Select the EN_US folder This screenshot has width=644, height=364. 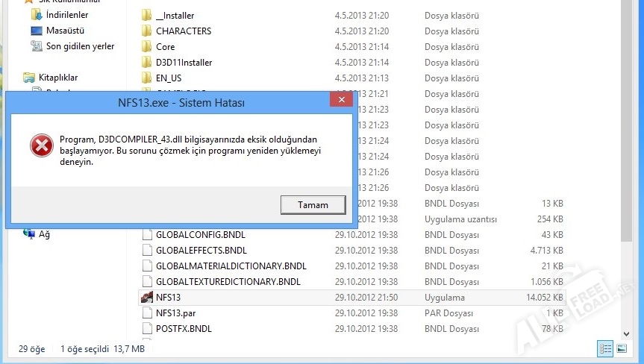pyautogui.click(x=168, y=78)
